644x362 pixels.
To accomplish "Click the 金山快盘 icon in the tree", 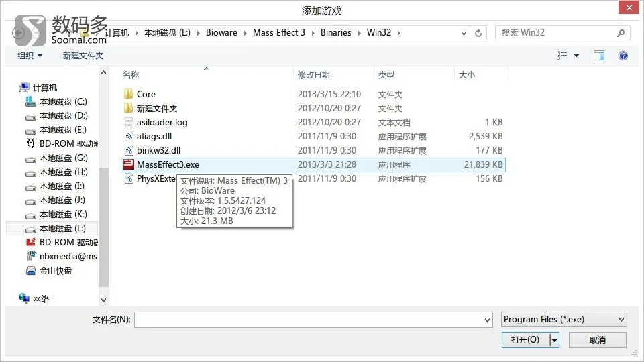I will 31,270.
